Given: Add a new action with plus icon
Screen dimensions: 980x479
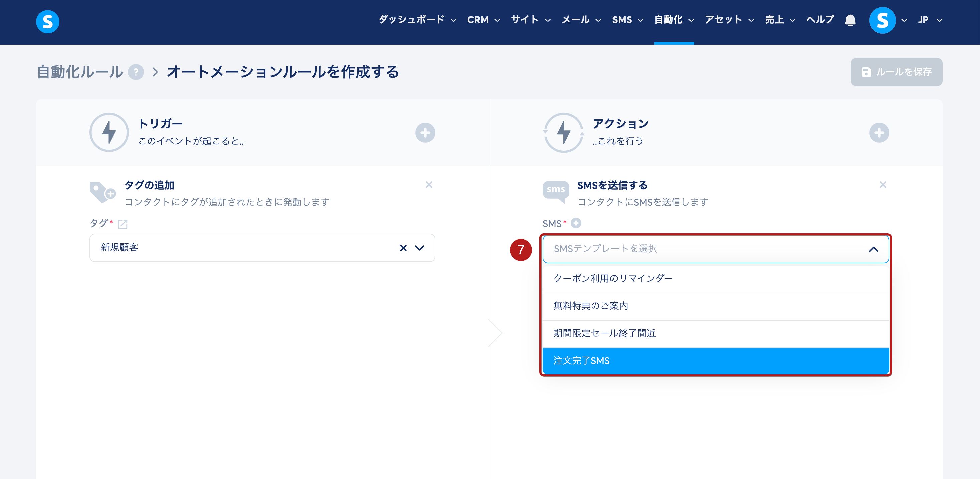Looking at the screenshot, I should (x=879, y=133).
